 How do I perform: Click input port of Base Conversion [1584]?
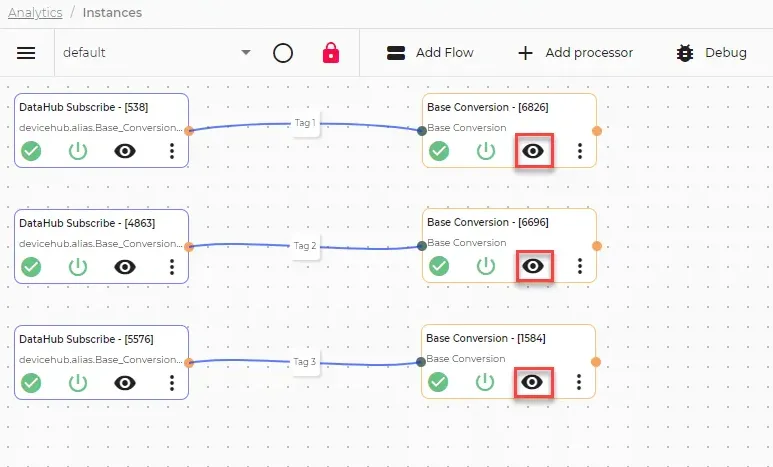coord(421,362)
